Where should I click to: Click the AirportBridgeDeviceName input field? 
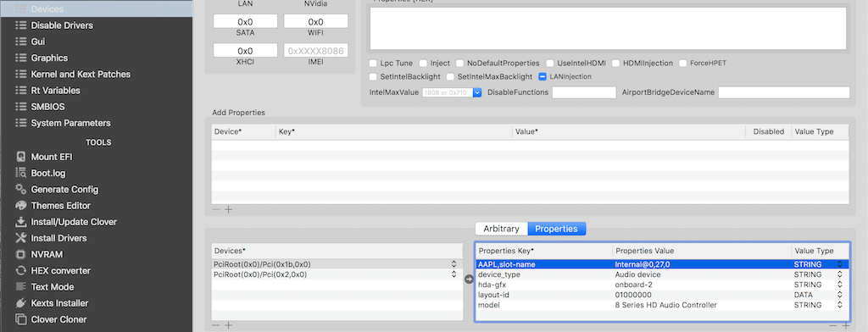[x=784, y=92]
